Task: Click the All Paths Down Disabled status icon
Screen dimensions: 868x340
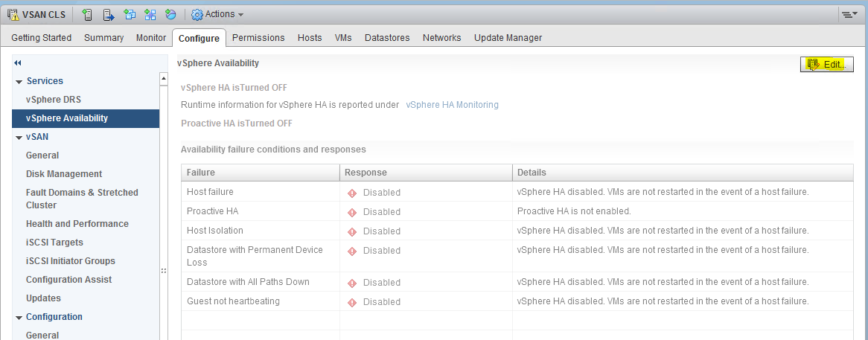Action: pyautogui.click(x=351, y=283)
